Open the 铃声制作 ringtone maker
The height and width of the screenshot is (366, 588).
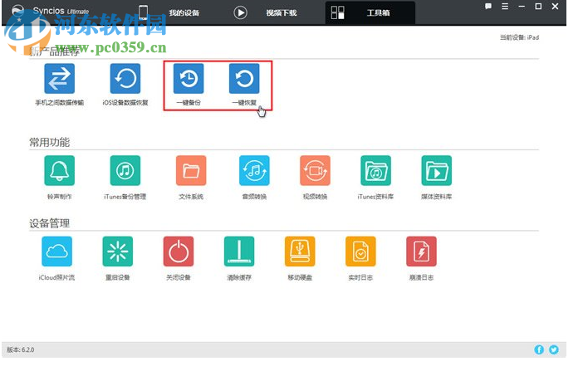[x=59, y=170]
